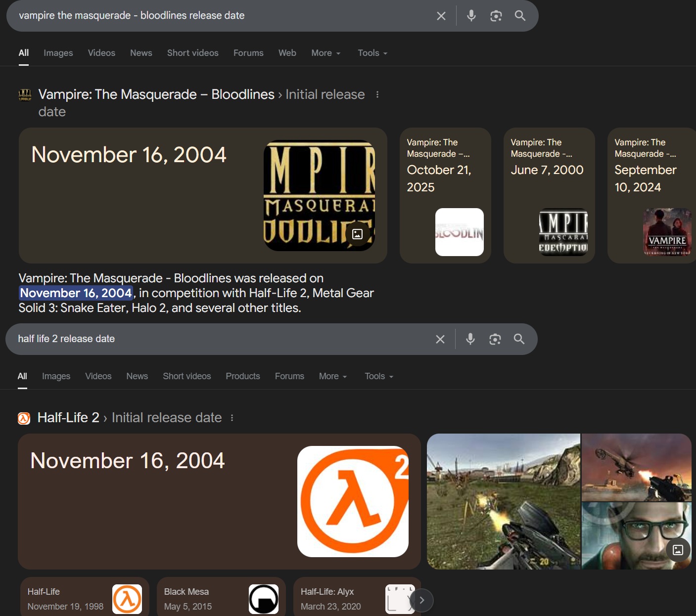
Task: Open the large Half-Life 2 lambda logo image
Action: (x=353, y=502)
